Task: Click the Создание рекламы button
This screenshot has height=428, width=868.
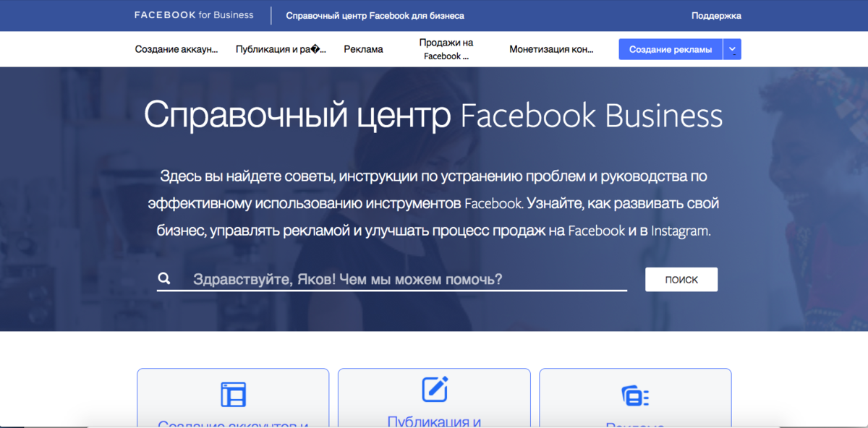Action: (671, 49)
